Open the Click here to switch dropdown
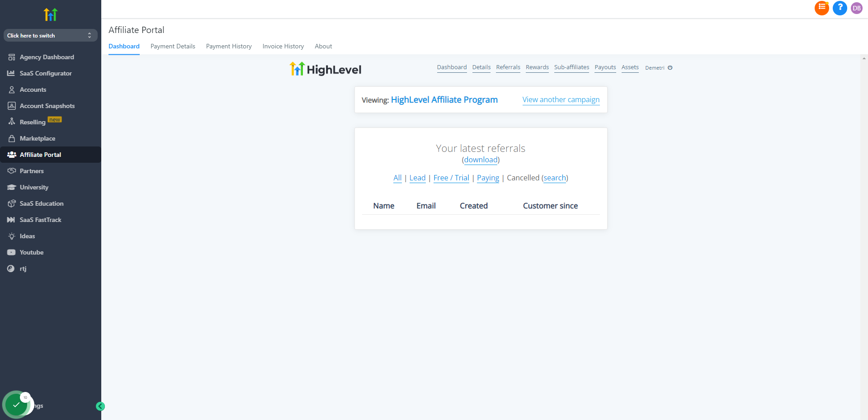868x420 pixels. click(51, 35)
